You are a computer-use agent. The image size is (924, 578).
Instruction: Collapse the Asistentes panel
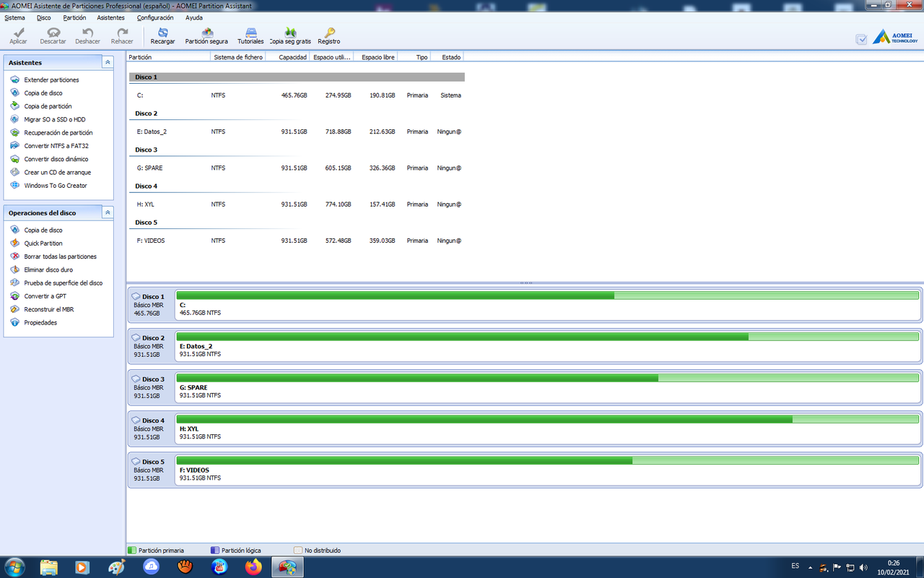pyautogui.click(x=108, y=63)
